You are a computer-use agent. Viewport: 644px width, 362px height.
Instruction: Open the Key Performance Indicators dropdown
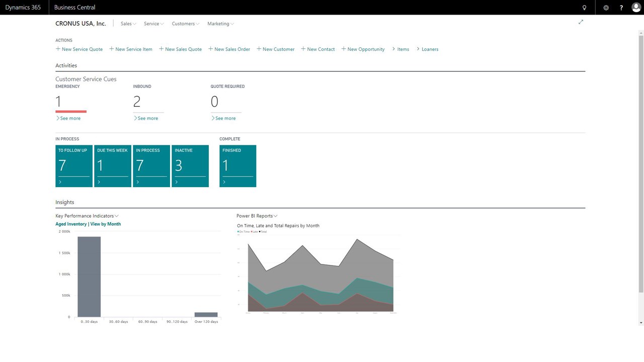point(87,216)
